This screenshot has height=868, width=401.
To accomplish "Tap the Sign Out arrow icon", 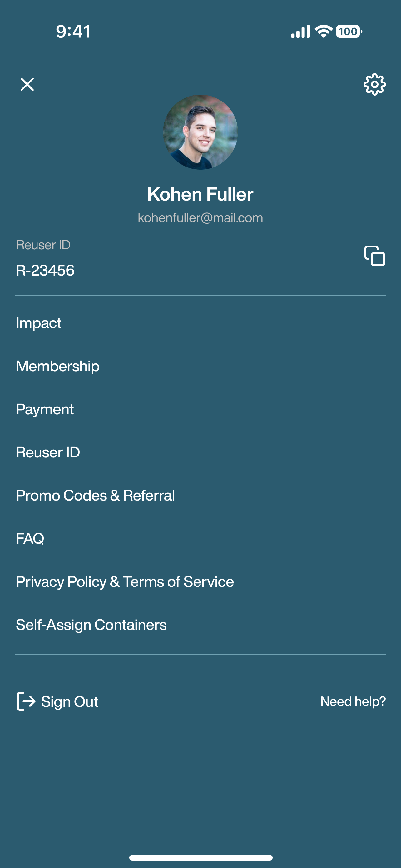I will (26, 701).
